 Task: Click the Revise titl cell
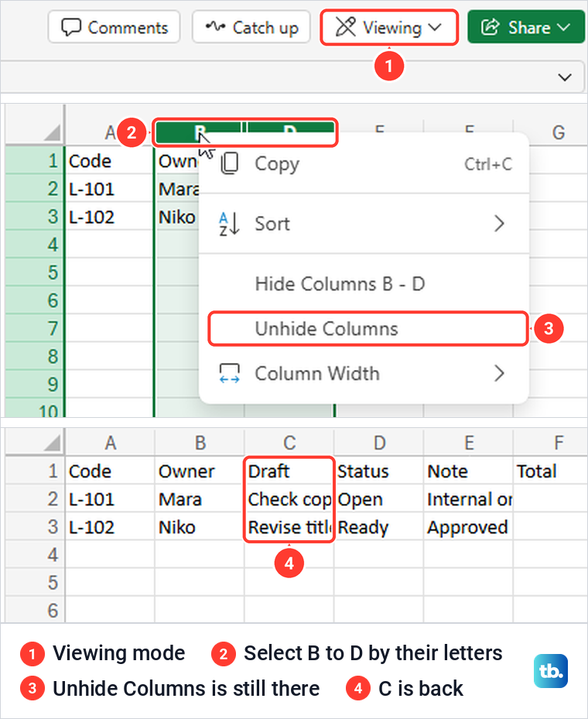click(x=289, y=527)
